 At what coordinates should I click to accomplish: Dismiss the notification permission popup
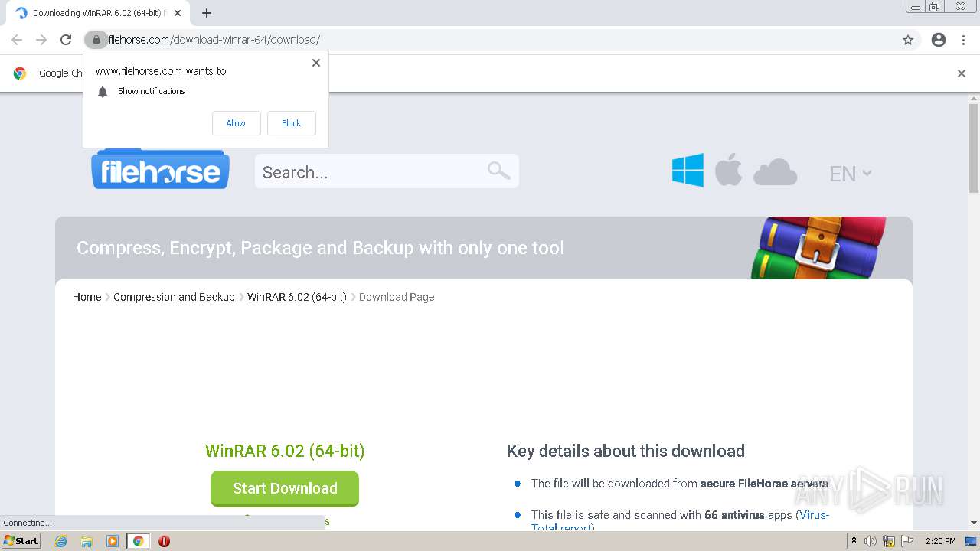pos(316,63)
